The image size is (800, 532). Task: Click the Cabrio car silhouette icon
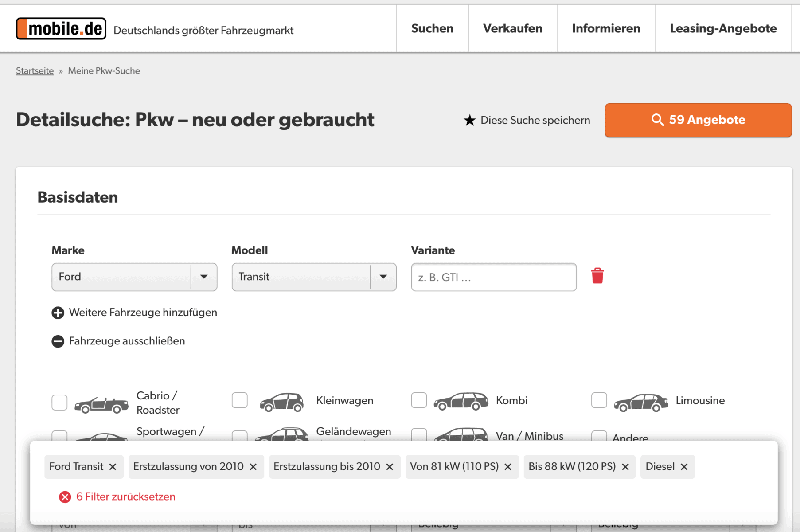tap(101, 404)
